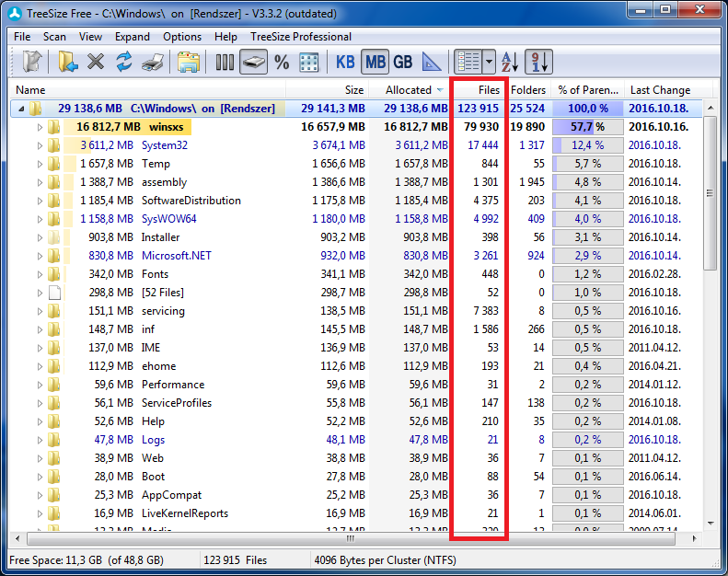Toggle the file count bars view icon
728x576 pixels.
coord(225,63)
